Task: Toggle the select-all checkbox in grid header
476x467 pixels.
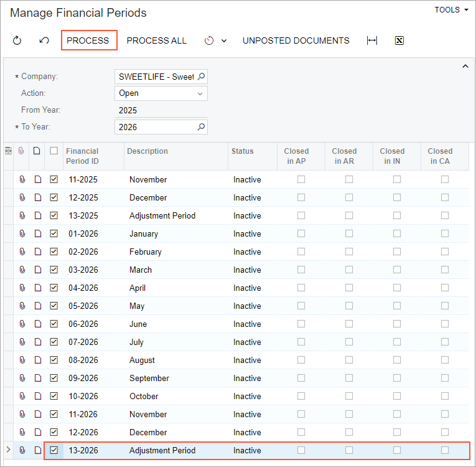Action: pyautogui.click(x=54, y=151)
